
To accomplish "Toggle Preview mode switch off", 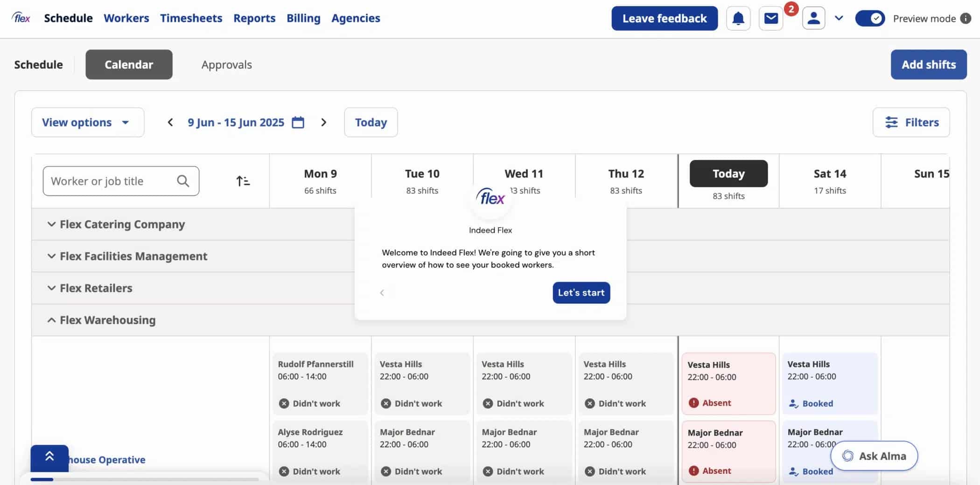I will [x=869, y=19].
